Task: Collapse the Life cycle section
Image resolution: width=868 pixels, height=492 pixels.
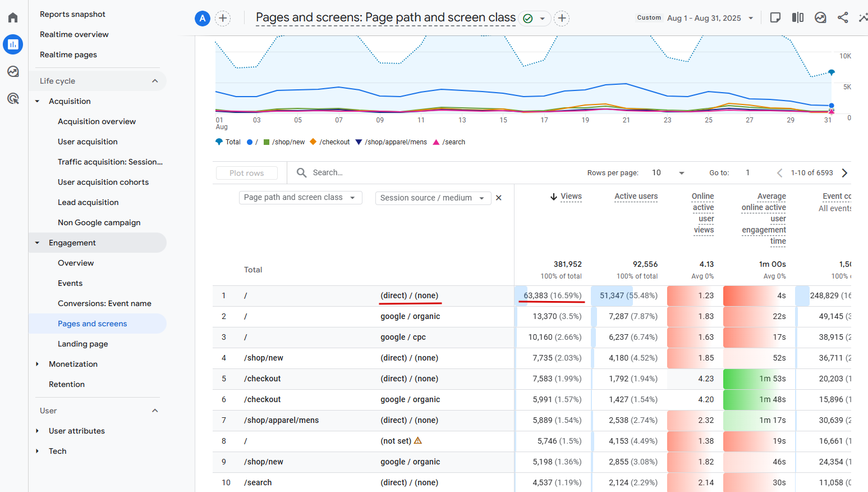Action: (x=155, y=81)
